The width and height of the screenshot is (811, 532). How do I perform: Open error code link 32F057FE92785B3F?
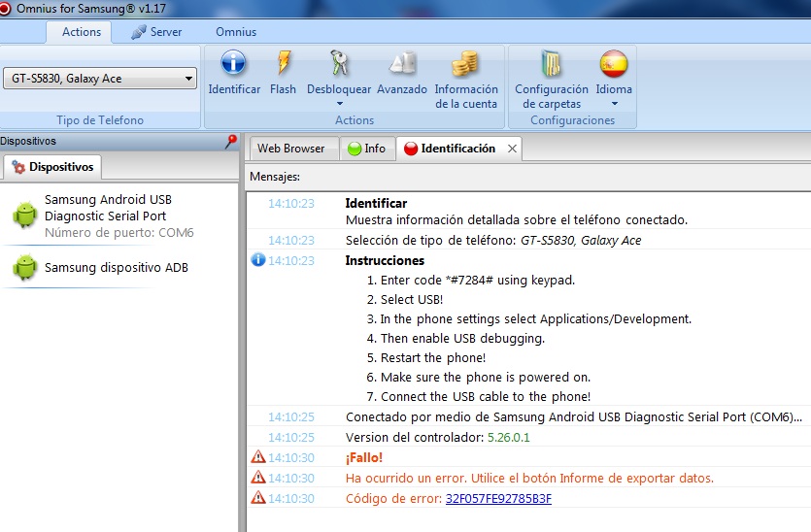tap(498, 498)
